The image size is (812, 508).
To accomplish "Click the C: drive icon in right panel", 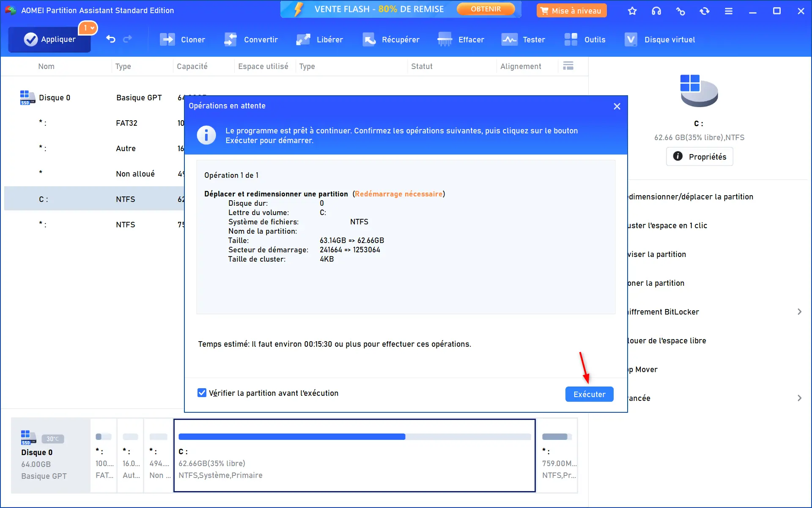I will 699,91.
